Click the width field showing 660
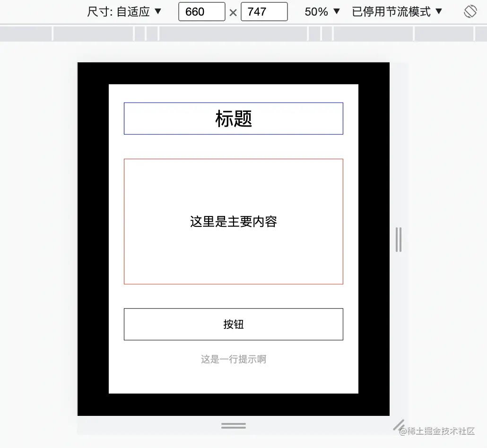 click(202, 12)
